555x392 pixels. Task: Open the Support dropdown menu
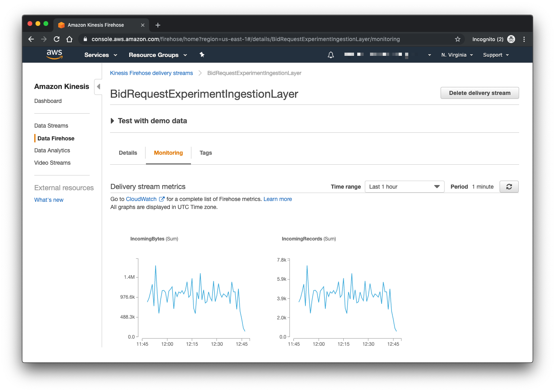click(x=496, y=55)
